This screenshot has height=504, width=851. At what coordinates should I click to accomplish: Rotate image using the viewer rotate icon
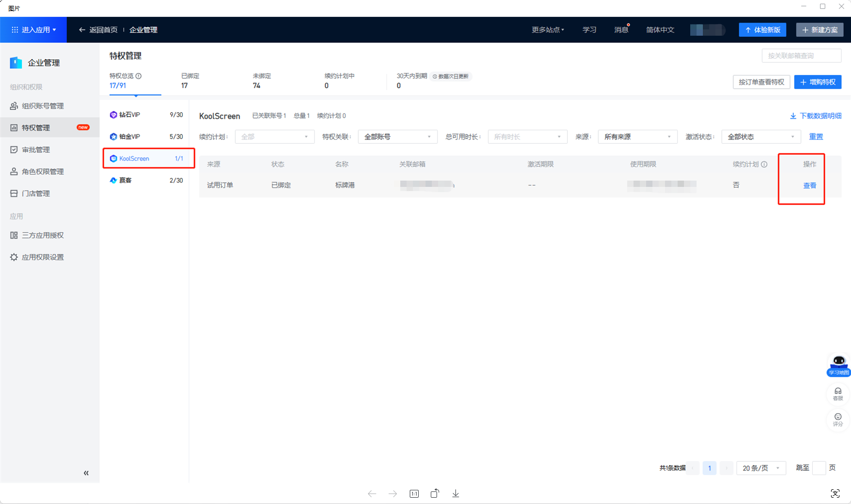[434, 493]
